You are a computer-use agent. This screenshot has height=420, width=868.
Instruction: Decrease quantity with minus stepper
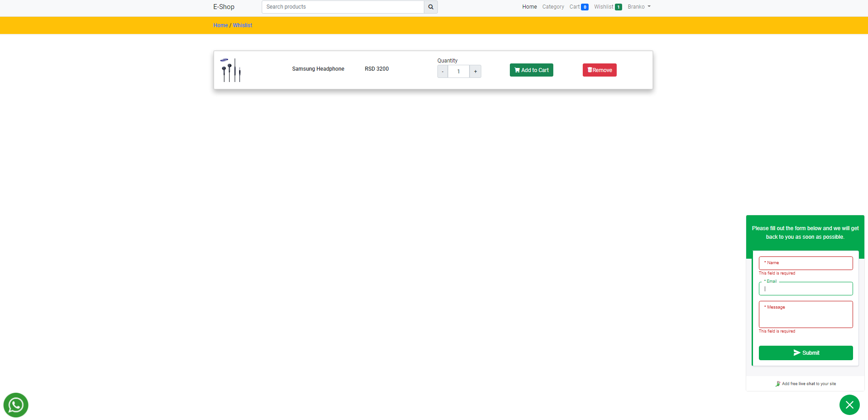[442, 71]
